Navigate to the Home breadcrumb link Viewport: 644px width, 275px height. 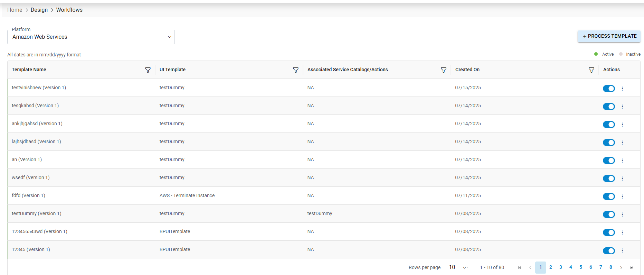pyautogui.click(x=15, y=10)
